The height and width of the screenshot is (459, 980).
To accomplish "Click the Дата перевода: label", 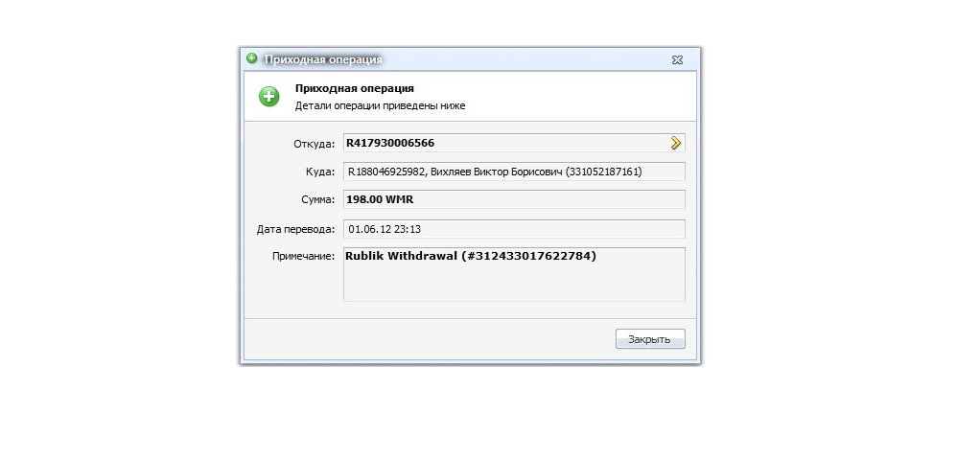I will (x=295, y=229).
